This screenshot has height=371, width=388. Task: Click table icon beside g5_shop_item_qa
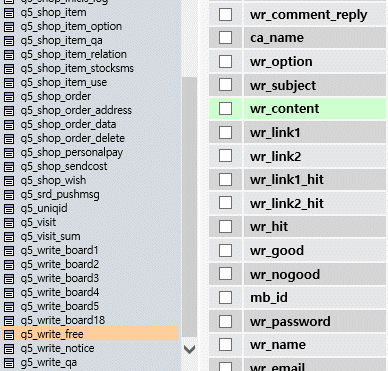click(x=9, y=41)
